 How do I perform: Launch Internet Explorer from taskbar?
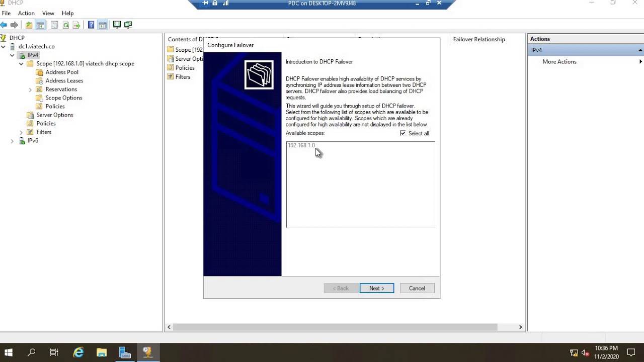pyautogui.click(x=78, y=352)
